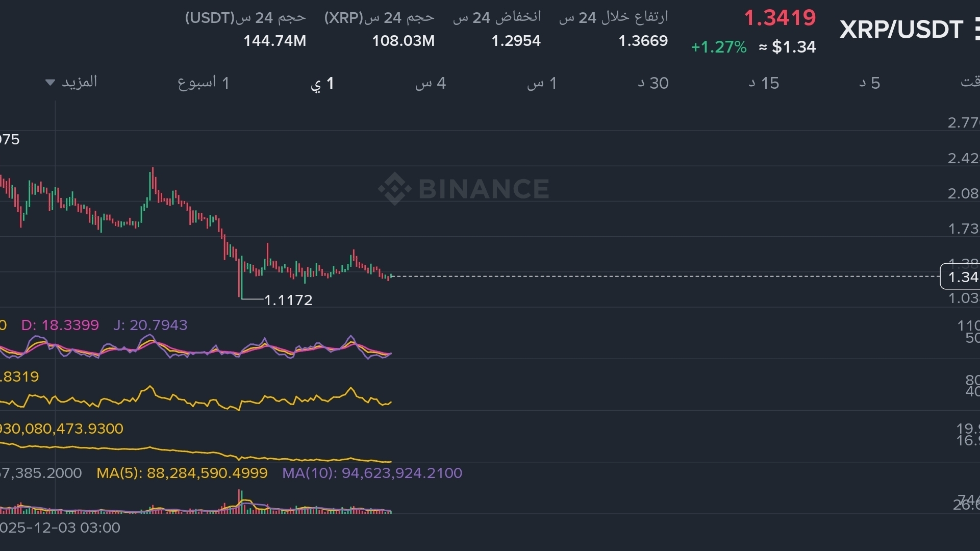This screenshot has height=551, width=980.
Task: Select the 1 ي daily timeframe tab
Action: (x=322, y=83)
